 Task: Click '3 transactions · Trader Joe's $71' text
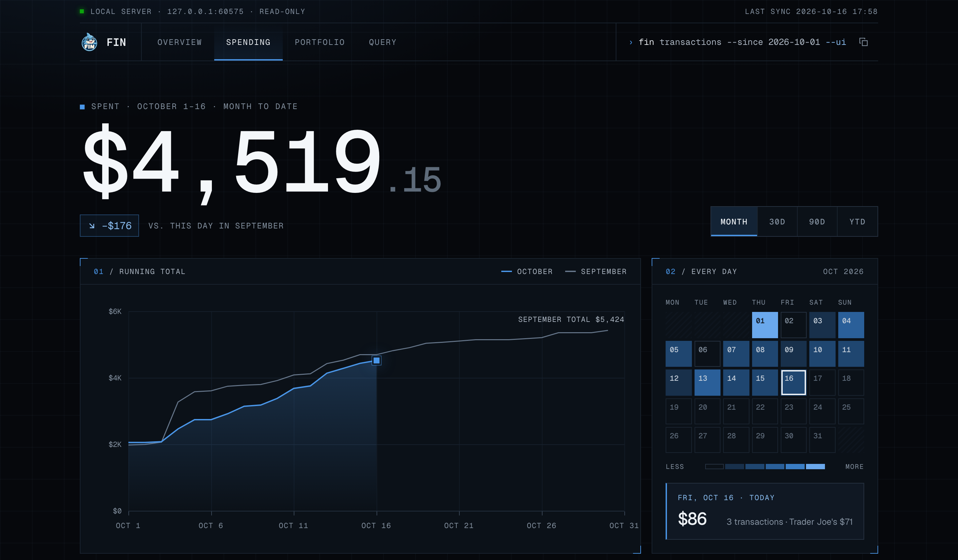789,522
